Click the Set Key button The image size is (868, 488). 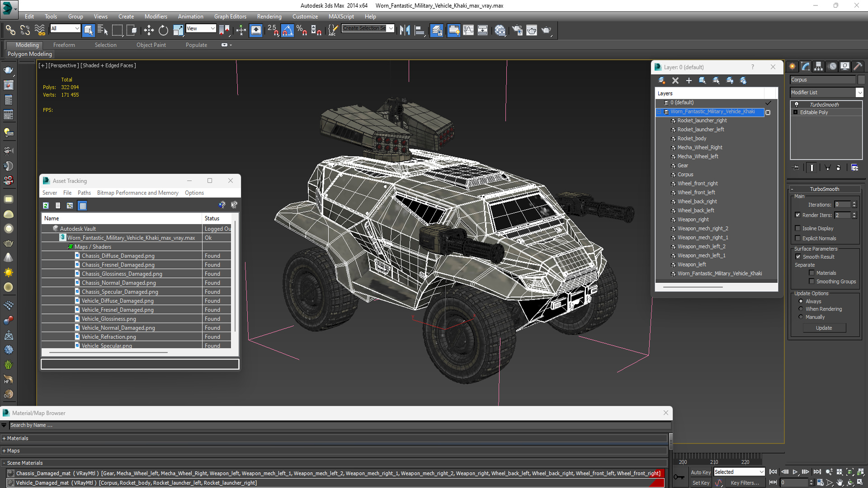[701, 483]
